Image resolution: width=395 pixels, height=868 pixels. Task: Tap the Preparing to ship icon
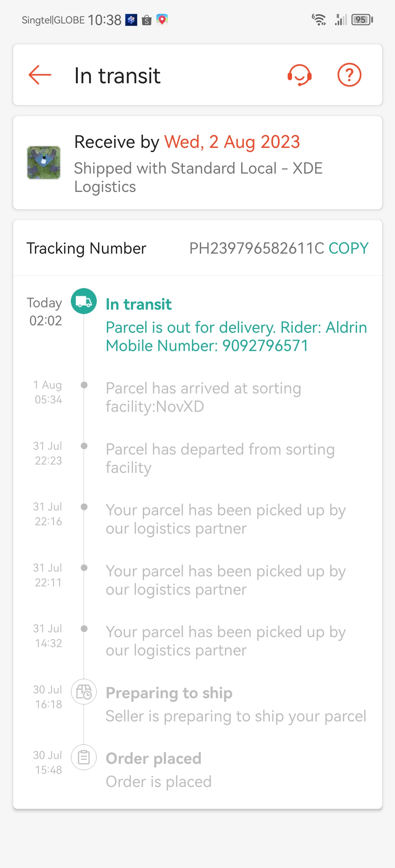[x=84, y=692]
